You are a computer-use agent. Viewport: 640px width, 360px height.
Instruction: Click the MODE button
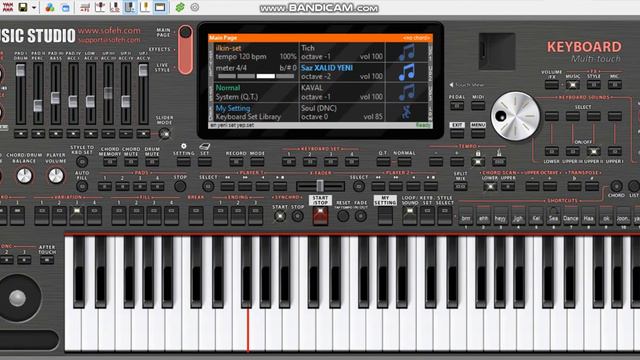pyautogui.click(x=257, y=162)
